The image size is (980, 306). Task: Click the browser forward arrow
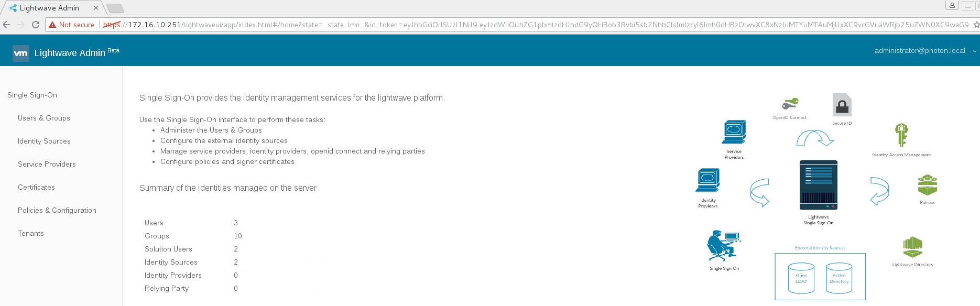(21, 25)
